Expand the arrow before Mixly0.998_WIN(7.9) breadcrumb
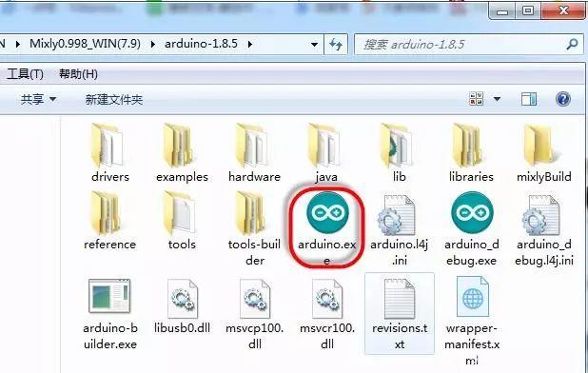The height and width of the screenshot is (373, 588). [x=18, y=44]
